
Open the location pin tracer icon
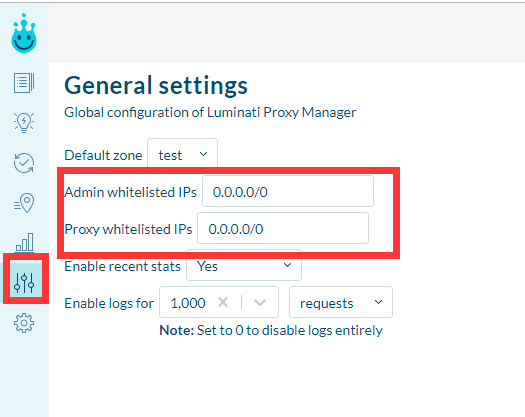[x=24, y=203]
